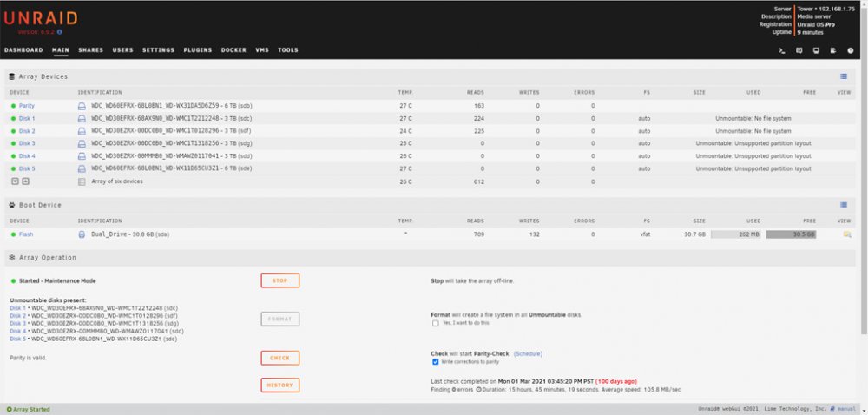Viewport: 868px width, 415px height.
Task: Click the Disk 2 drive icon
Action: 82,131
